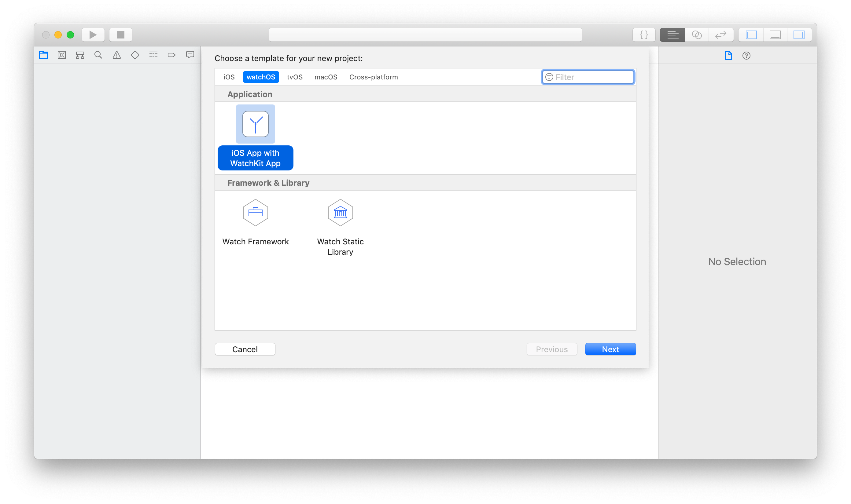
Task: Open the Find navigator magnifier icon
Action: 98,55
